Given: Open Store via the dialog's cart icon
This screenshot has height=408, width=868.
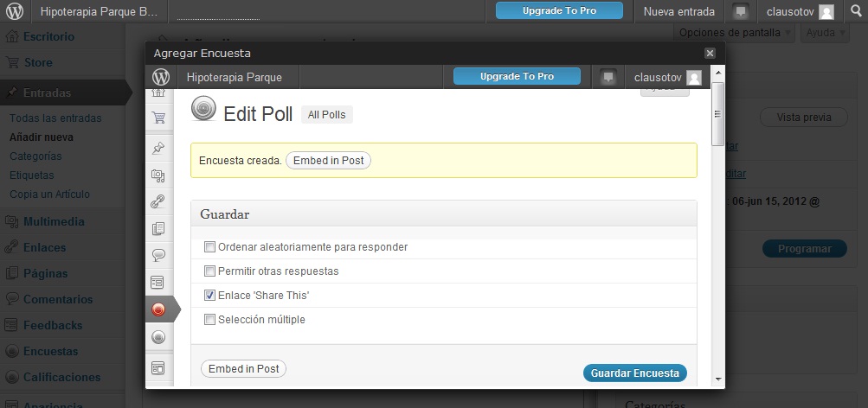Looking at the screenshot, I should point(158,118).
